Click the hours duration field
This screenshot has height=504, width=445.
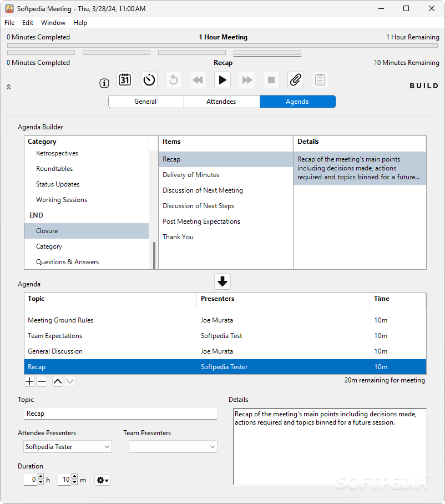pos(31,480)
